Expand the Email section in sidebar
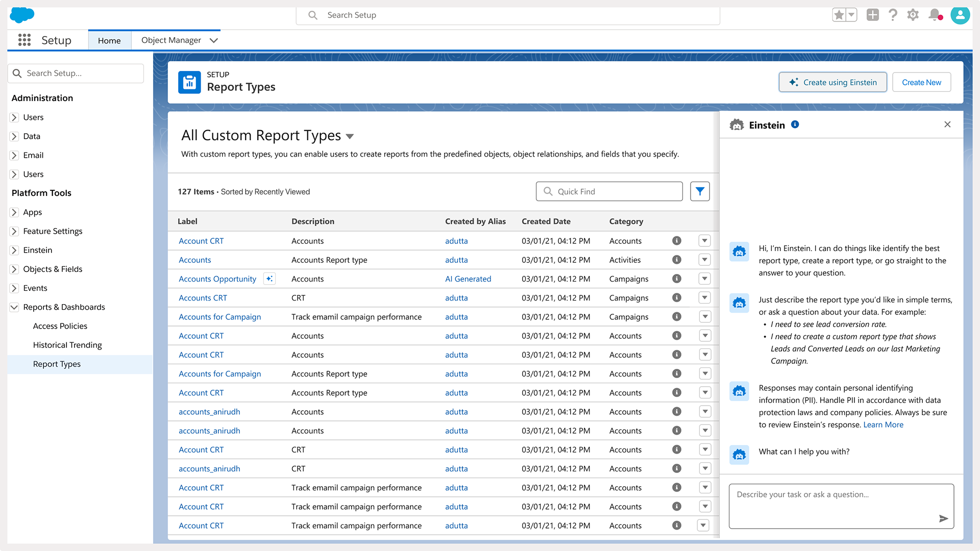The width and height of the screenshot is (980, 551). click(x=14, y=155)
